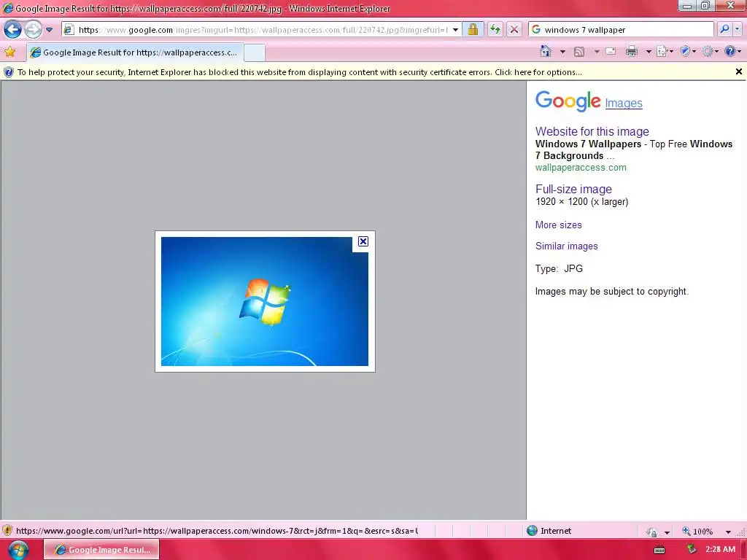This screenshot has width=747, height=560.
Task: Dismiss the security information bar
Action: coord(738,71)
